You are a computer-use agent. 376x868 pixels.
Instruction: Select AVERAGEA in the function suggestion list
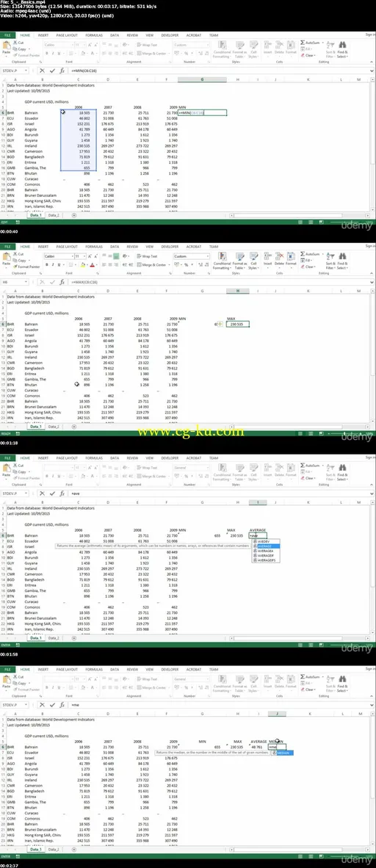267,551
